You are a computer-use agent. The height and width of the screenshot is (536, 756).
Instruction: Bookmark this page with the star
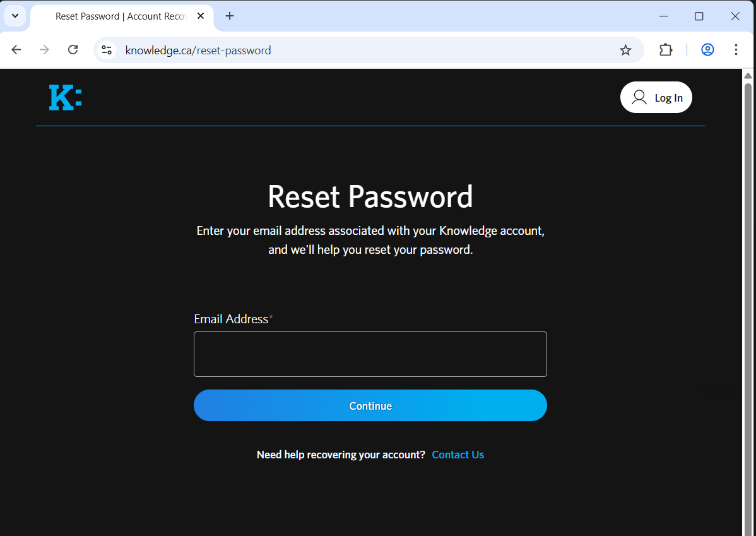point(625,50)
